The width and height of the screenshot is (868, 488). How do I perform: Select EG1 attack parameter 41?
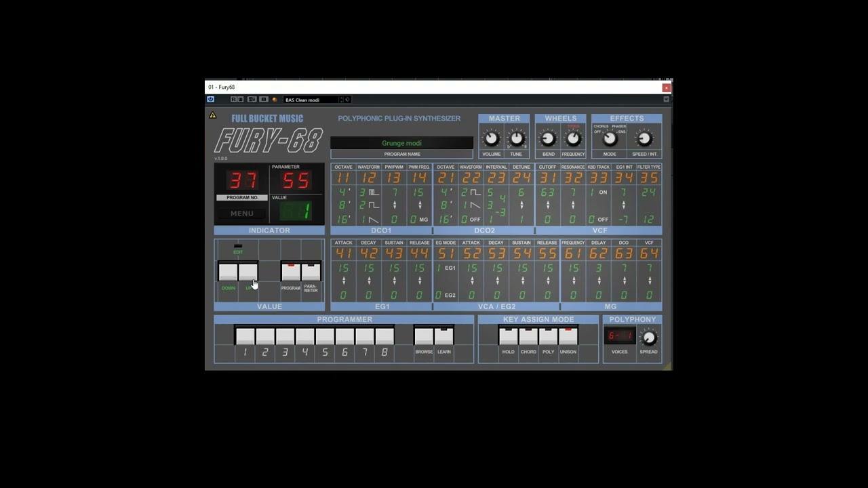[x=343, y=254]
